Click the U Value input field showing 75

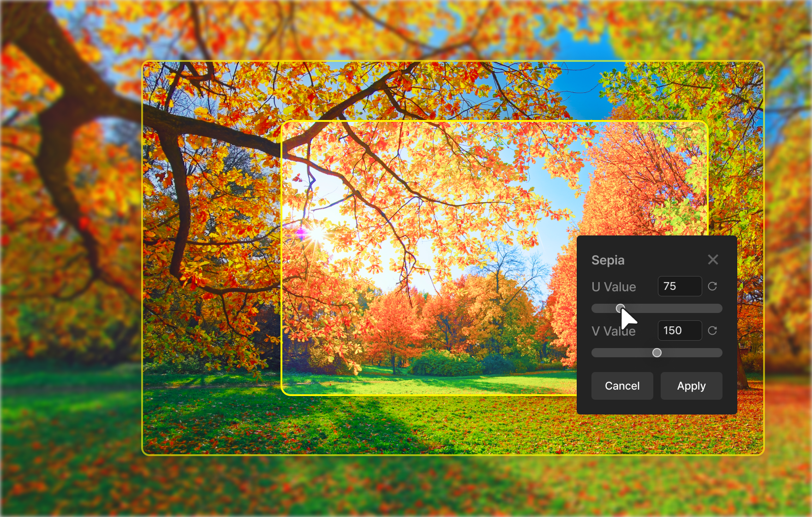click(680, 286)
